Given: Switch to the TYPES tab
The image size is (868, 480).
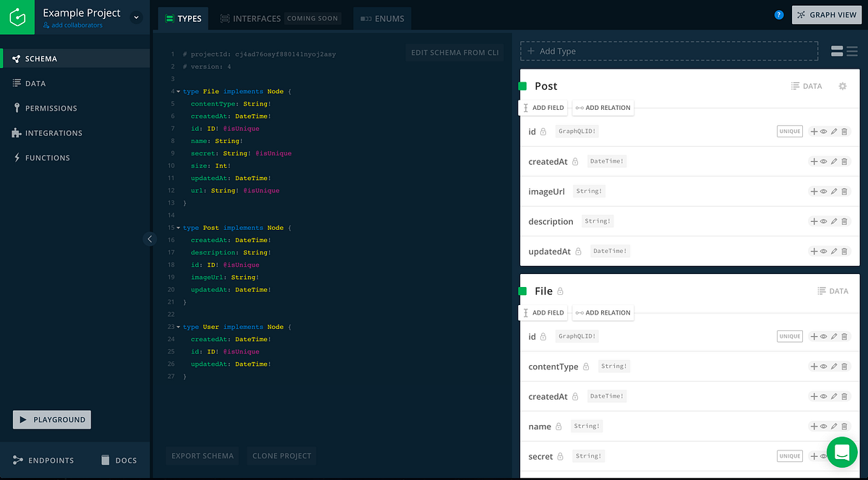Looking at the screenshot, I should tap(183, 18).
